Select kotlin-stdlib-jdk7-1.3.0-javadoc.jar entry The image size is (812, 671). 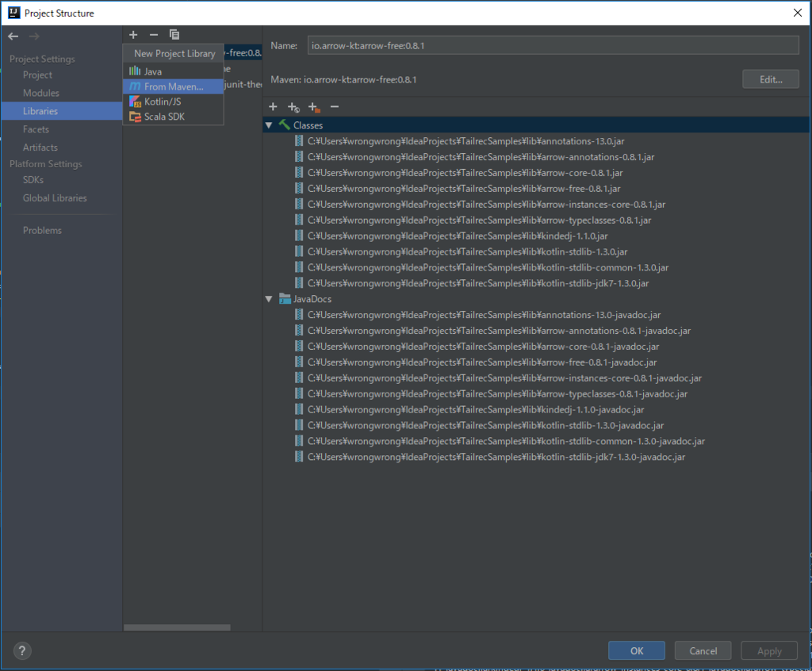pyautogui.click(x=496, y=457)
